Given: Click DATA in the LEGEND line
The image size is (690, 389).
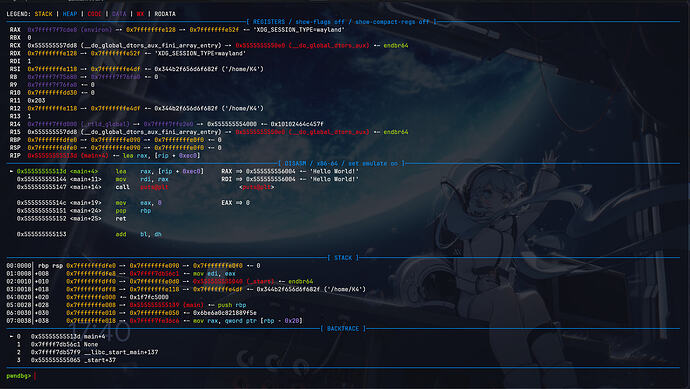Looking at the screenshot, I should (119, 14).
